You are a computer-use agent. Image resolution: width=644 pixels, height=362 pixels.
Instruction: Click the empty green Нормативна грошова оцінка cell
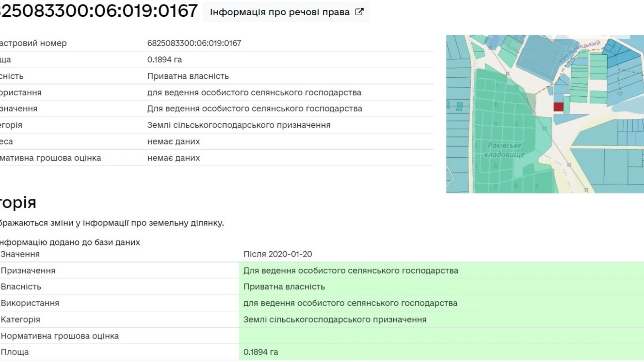[x=441, y=336]
